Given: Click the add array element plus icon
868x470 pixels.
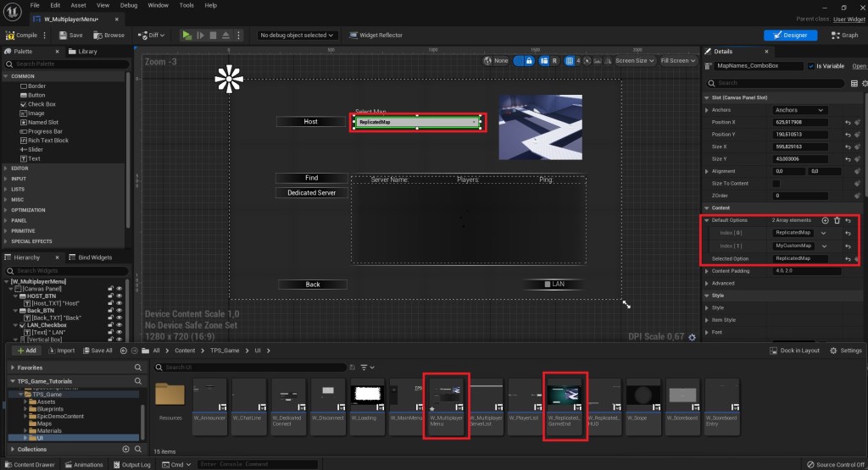Looking at the screenshot, I should (825, 220).
